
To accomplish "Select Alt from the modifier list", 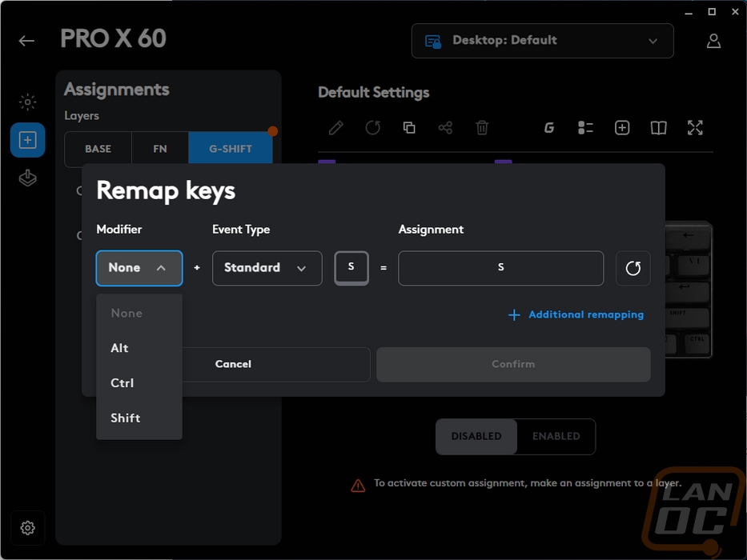I will (139, 348).
